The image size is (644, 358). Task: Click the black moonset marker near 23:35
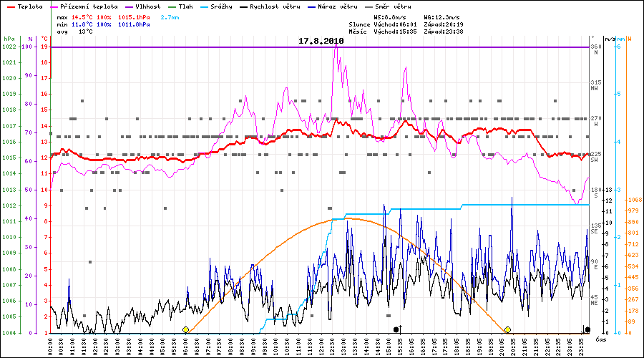coord(587,329)
